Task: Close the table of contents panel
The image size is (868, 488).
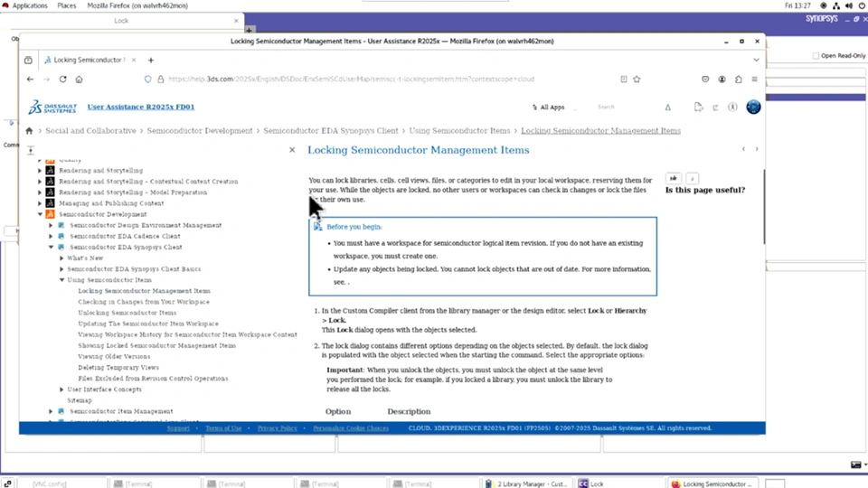Action: point(292,150)
